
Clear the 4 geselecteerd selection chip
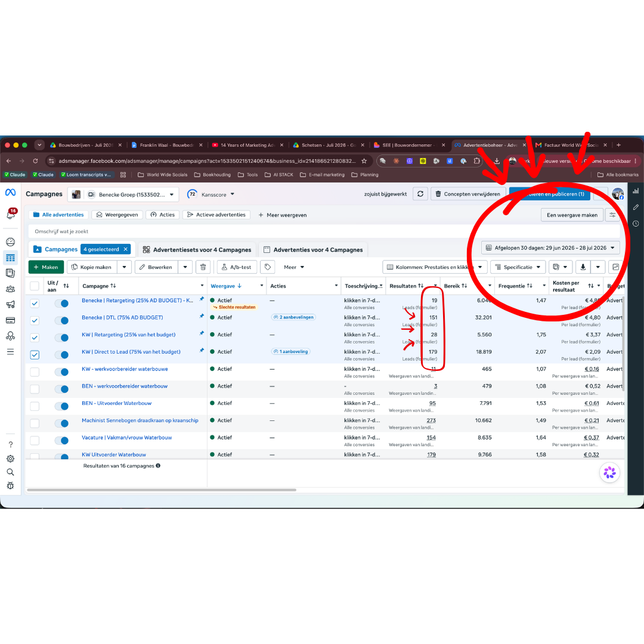tap(126, 249)
